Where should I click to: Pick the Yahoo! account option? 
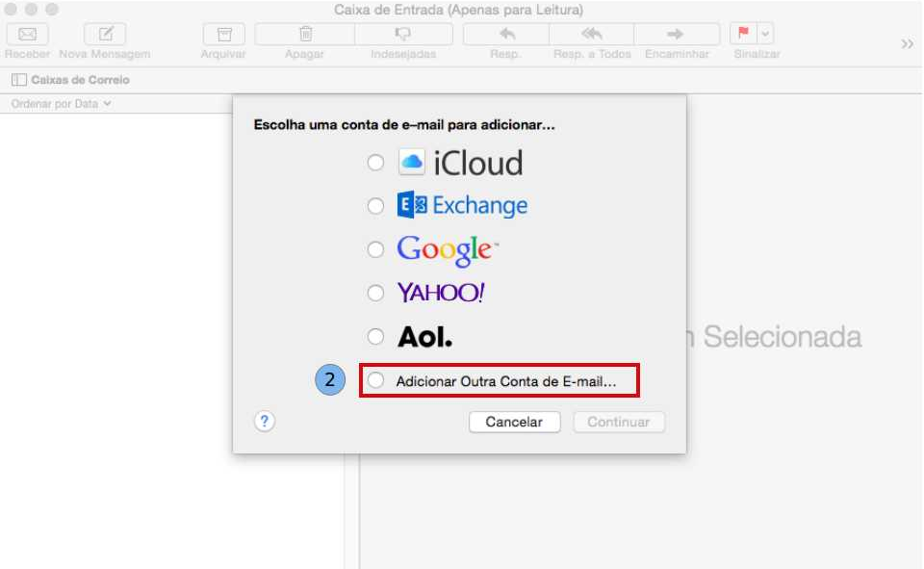[x=375, y=293]
